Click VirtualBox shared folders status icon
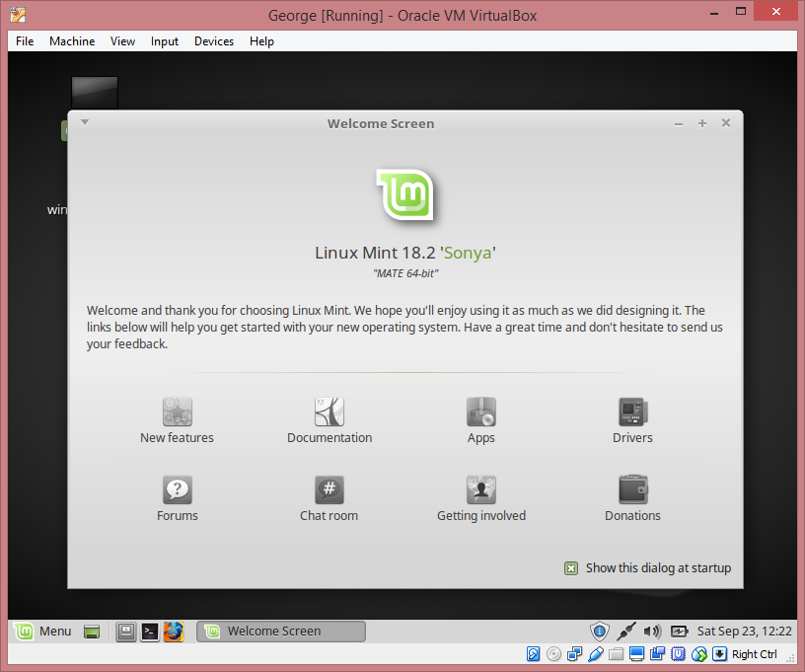This screenshot has height=672, width=805. point(616,654)
